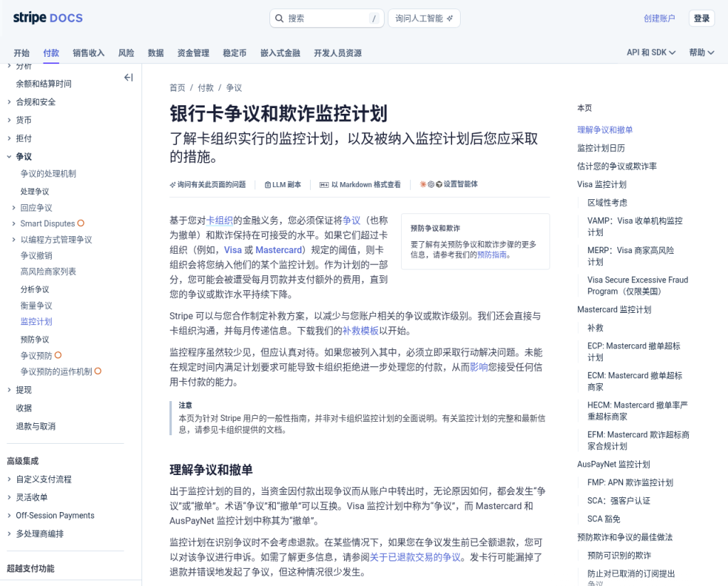Viewport: 728px width, 586px height.
Task: Collapse the sidebar with the arrow icon
Action: (129, 78)
